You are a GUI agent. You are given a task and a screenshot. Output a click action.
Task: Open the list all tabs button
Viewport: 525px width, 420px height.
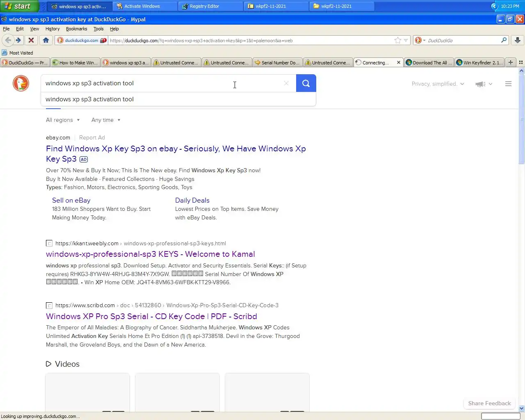click(x=521, y=62)
